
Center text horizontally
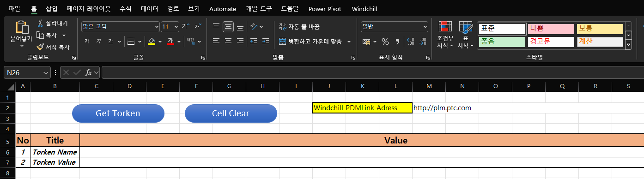pyautogui.click(x=228, y=42)
